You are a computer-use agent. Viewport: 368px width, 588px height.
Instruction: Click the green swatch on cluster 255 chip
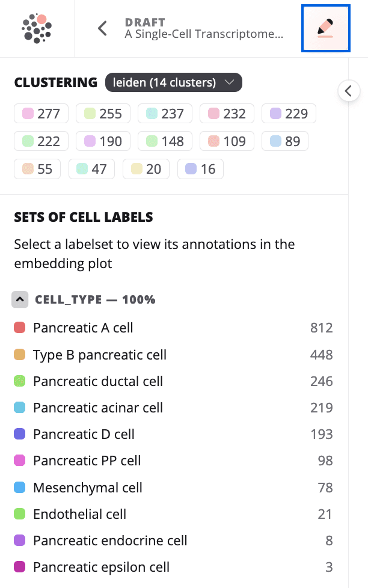click(88, 113)
